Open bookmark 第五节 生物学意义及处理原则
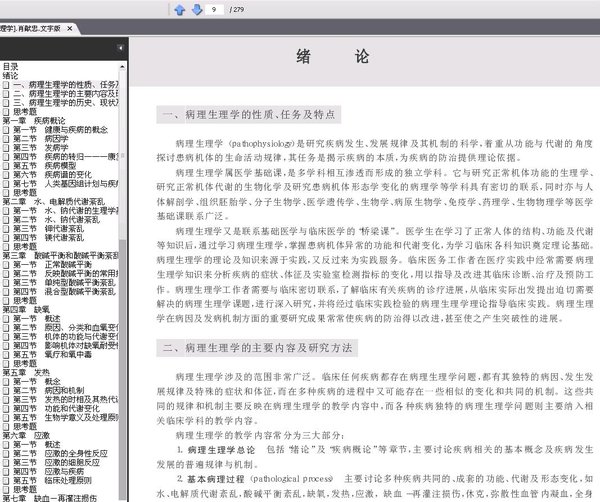Screen dimensions: 600x502 point(66,417)
